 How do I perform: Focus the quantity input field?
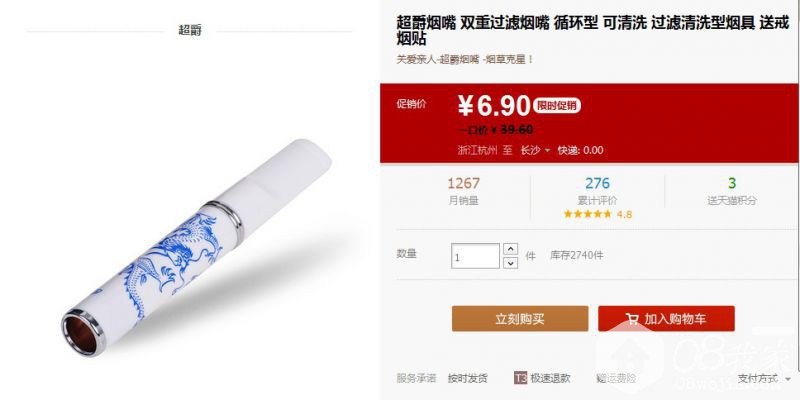click(475, 256)
